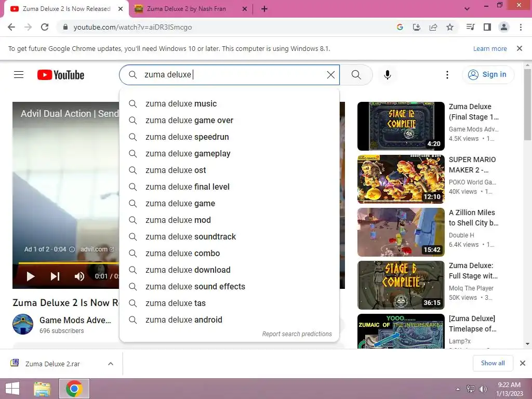Viewport: 532px width, 399px height.
Task: Select the Zuma Deluxe 2 Is Now Released tab
Action: pyautogui.click(x=66, y=9)
